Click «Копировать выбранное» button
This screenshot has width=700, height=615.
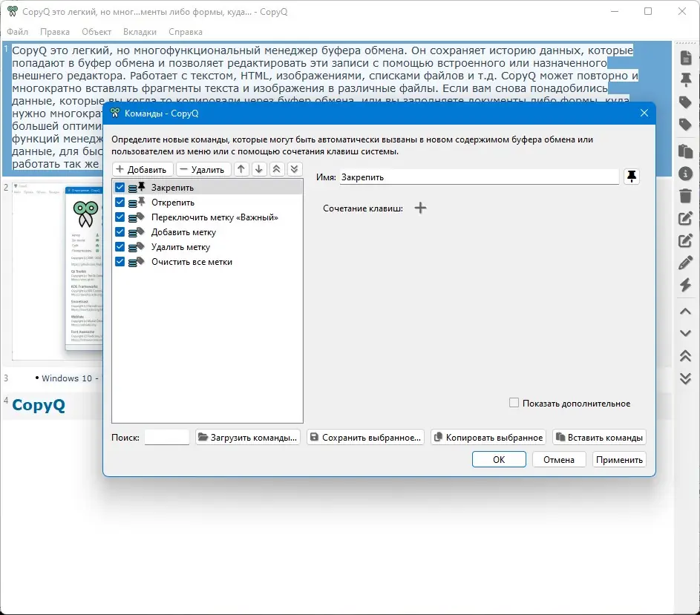pos(488,438)
